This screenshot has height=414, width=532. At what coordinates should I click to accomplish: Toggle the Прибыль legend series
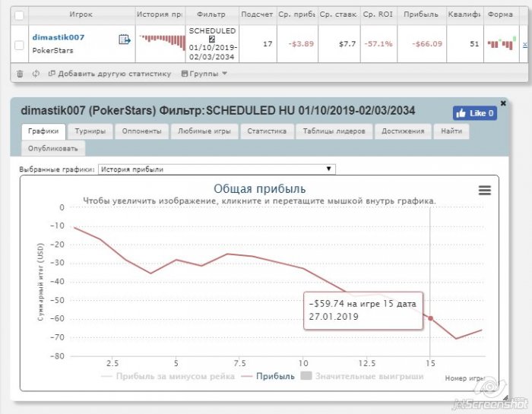pyautogui.click(x=268, y=376)
